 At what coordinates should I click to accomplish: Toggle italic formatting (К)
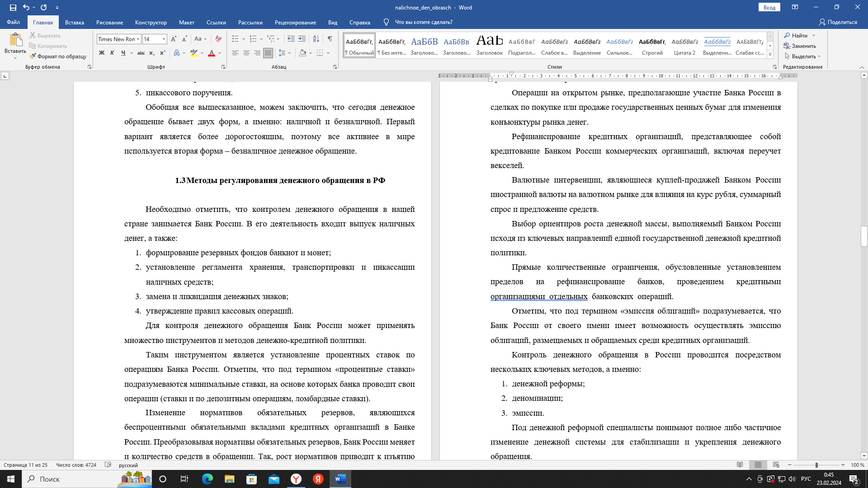coord(112,53)
